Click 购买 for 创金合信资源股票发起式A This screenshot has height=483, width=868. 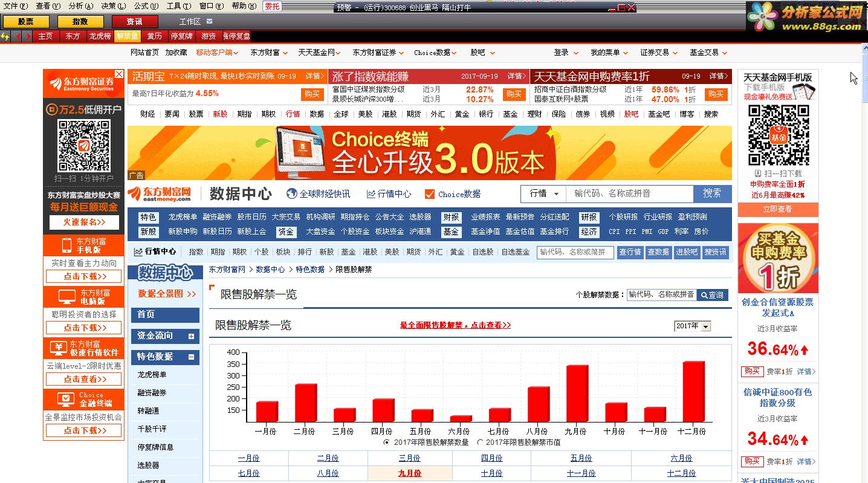(752, 372)
